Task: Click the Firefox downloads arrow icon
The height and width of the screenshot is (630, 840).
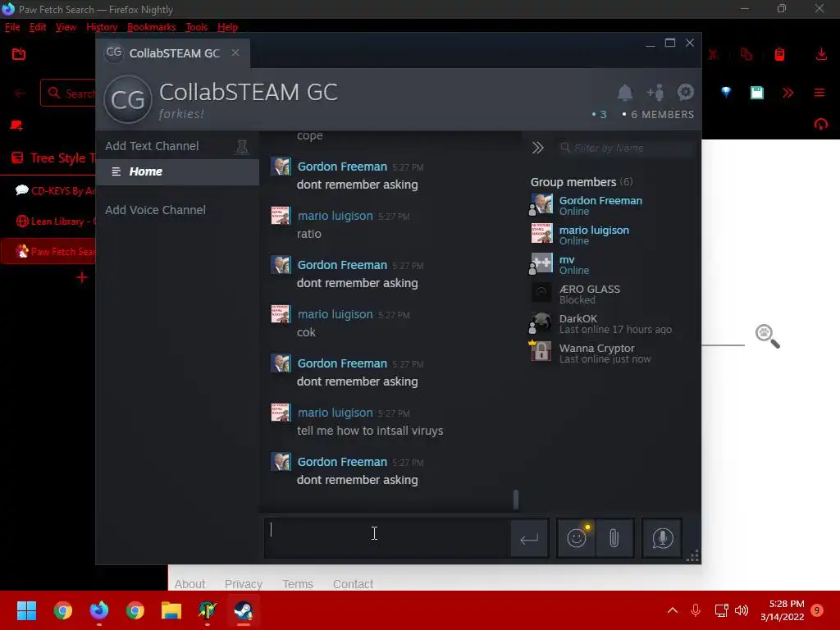Action: coord(821,53)
